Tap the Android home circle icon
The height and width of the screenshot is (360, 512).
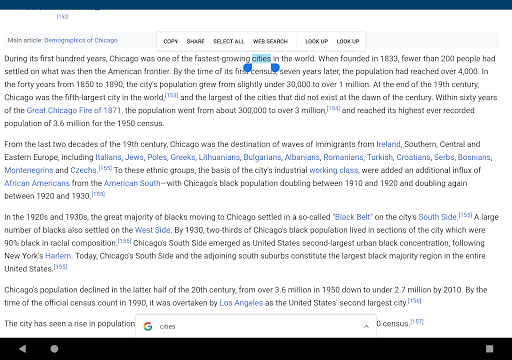[54, 349]
